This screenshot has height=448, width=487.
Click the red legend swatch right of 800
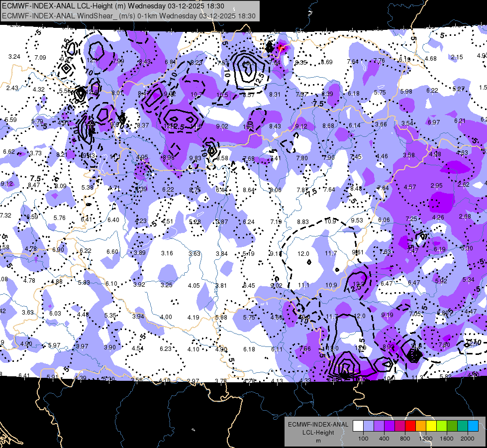[410, 426]
